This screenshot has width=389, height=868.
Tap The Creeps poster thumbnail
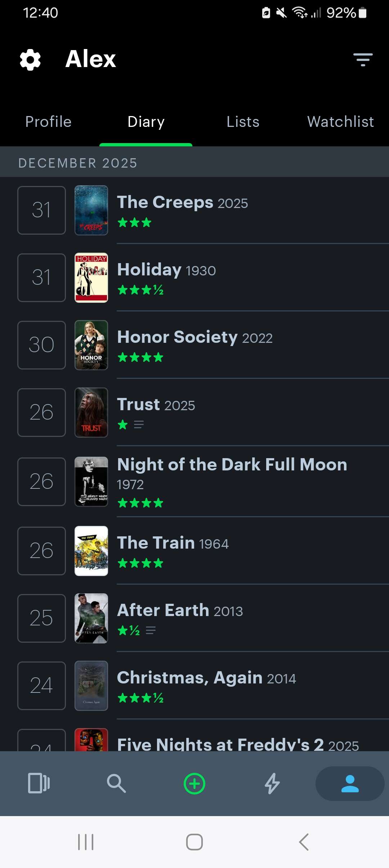[x=91, y=210]
